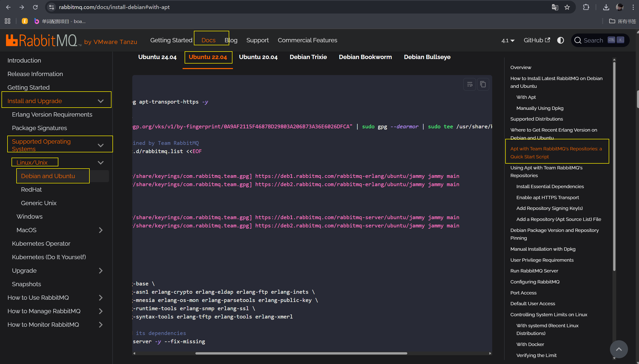
Task: Open the 4.1 version dropdown
Action: [507, 41]
